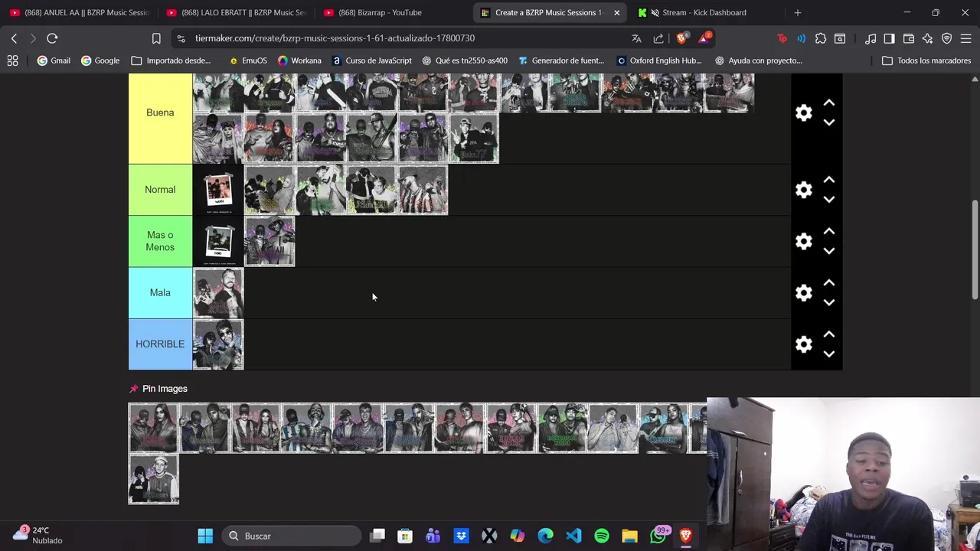Screen dimensions: 980x551
Task: Open a new browser tab
Action: point(797,12)
